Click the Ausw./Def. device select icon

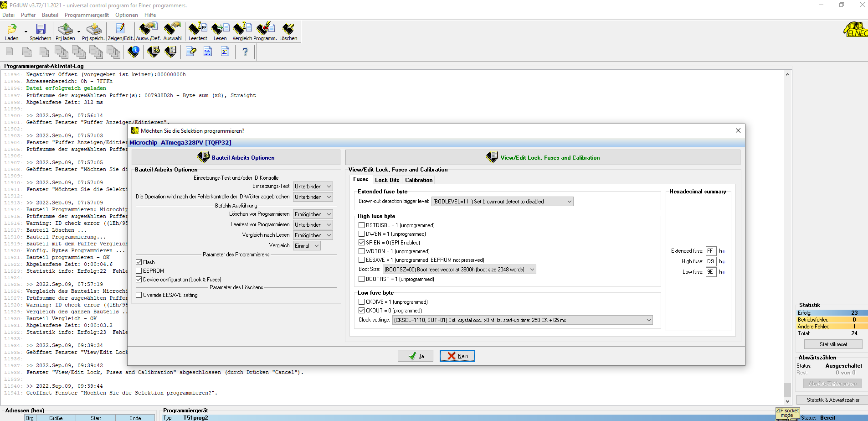[148, 29]
